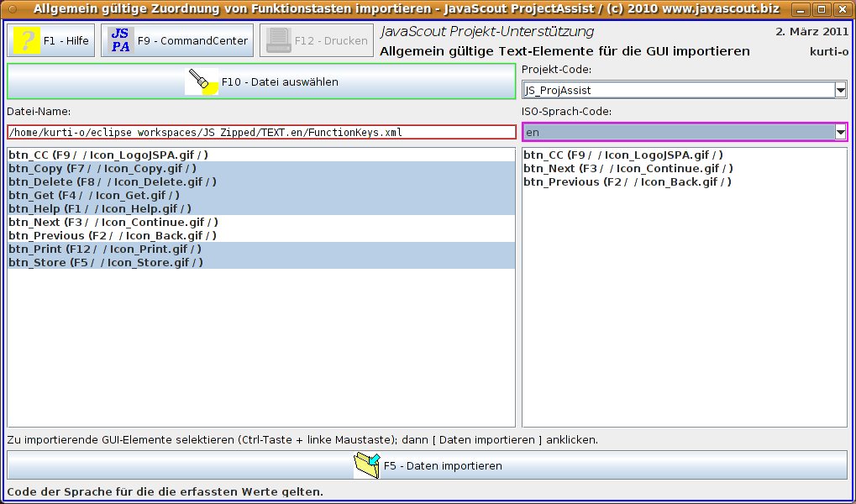Choose btn_Store entry in left list
This screenshot has height=504, width=856.
106,262
